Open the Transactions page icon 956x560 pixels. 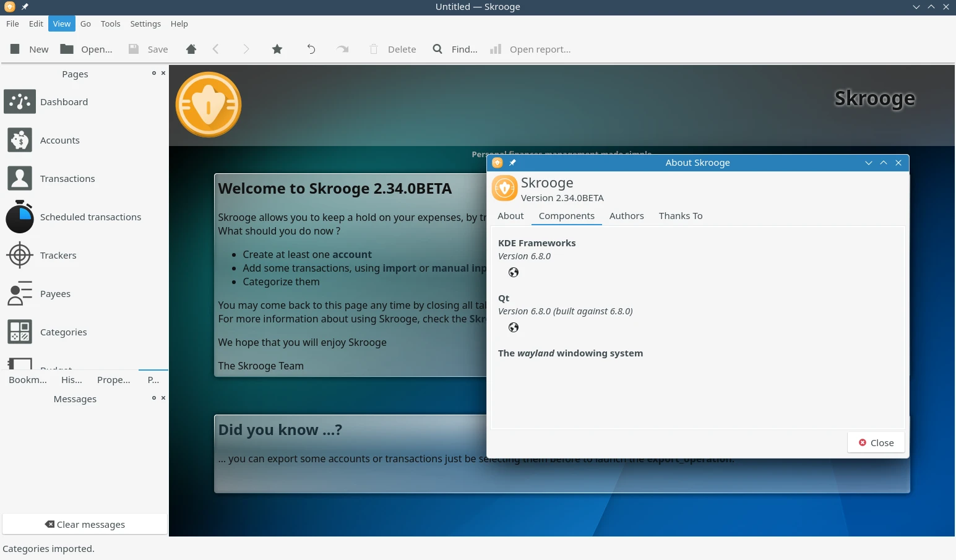20,179
